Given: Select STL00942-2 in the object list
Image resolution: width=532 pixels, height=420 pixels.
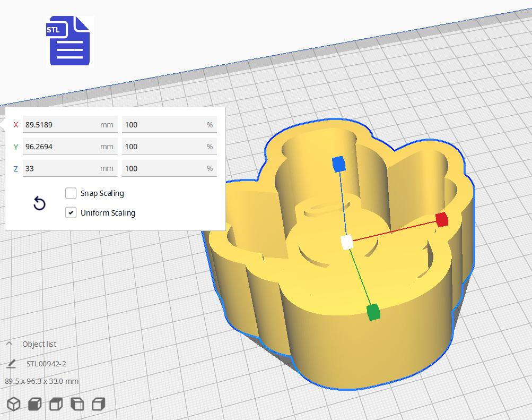Looking at the screenshot, I should coord(46,364).
